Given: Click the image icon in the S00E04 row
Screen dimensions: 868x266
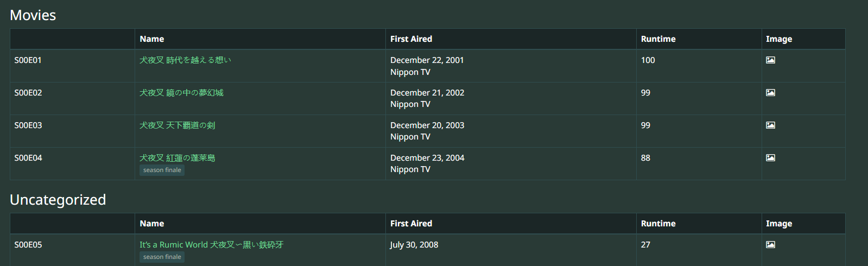Looking at the screenshot, I should 770,158.
